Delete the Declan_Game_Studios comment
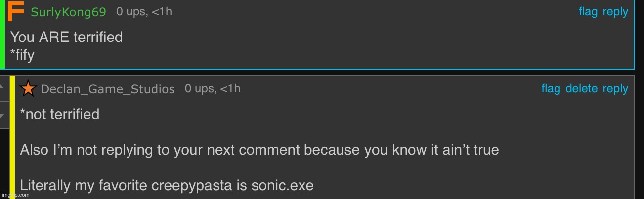 point(581,89)
